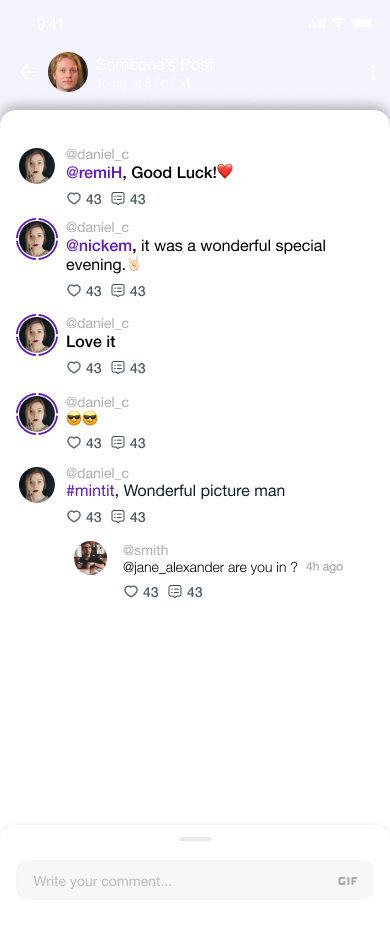Like the sunglasses emoji comment

click(73, 442)
